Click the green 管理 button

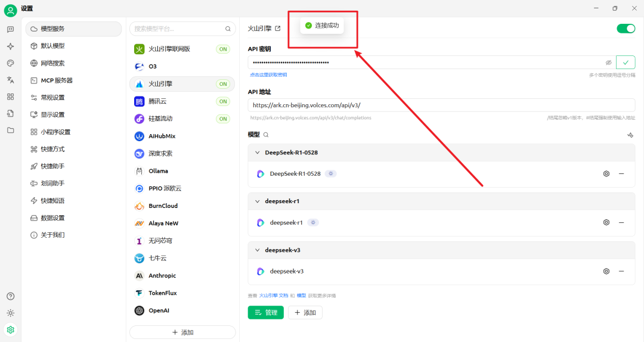pyautogui.click(x=266, y=312)
